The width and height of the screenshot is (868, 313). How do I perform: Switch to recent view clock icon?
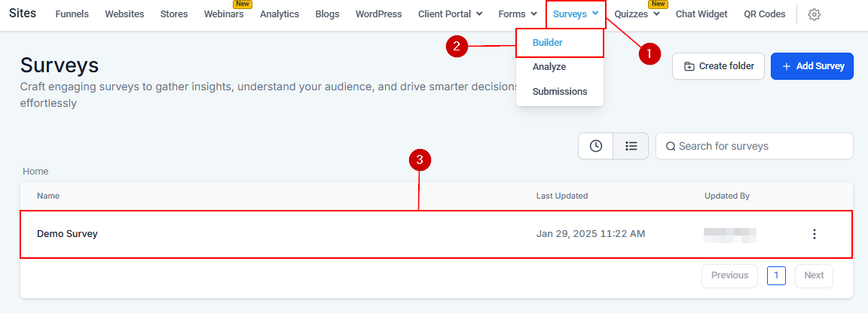[x=596, y=146]
